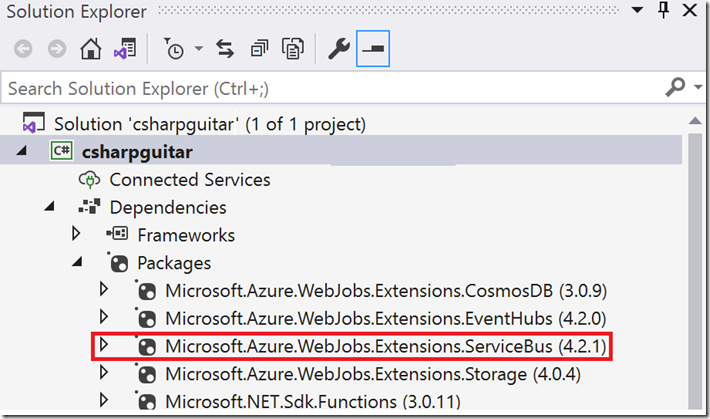Click the Storage package icon
This screenshot has width=710, height=419.
pos(146,374)
